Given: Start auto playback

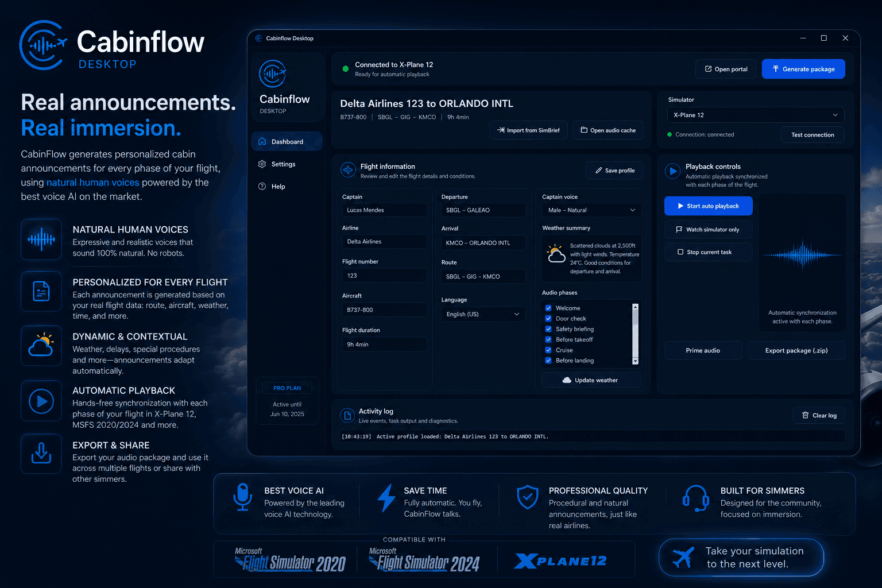Looking at the screenshot, I should click(708, 206).
